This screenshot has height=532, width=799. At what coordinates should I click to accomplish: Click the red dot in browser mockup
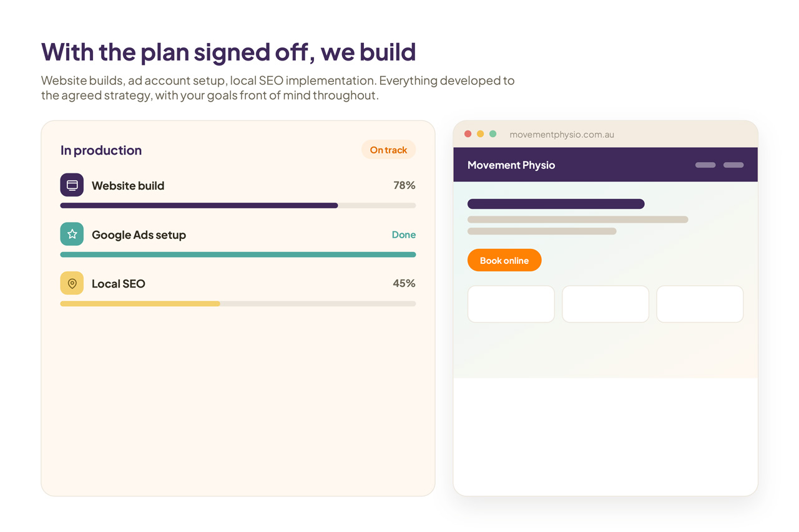point(468,134)
